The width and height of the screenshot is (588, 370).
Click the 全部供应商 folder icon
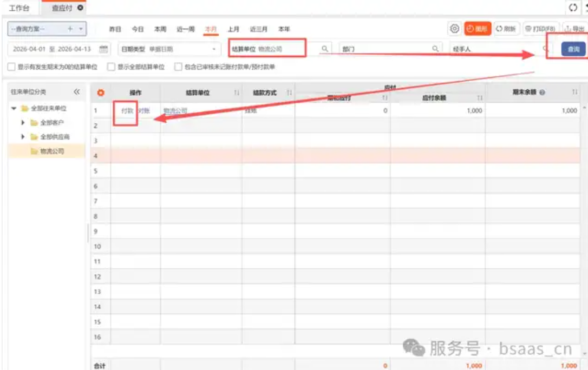(34, 137)
